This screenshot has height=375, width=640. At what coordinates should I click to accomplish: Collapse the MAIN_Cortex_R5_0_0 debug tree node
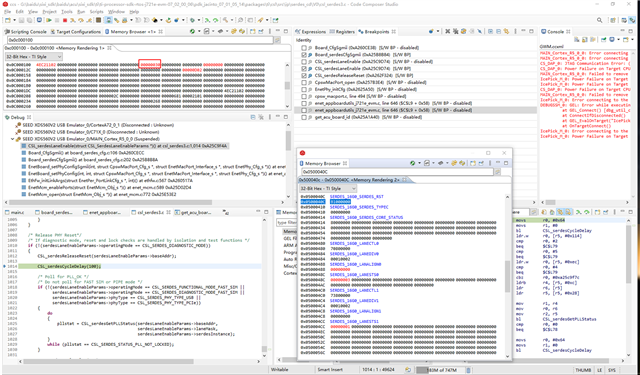pyautogui.click(x=13, y=139)
